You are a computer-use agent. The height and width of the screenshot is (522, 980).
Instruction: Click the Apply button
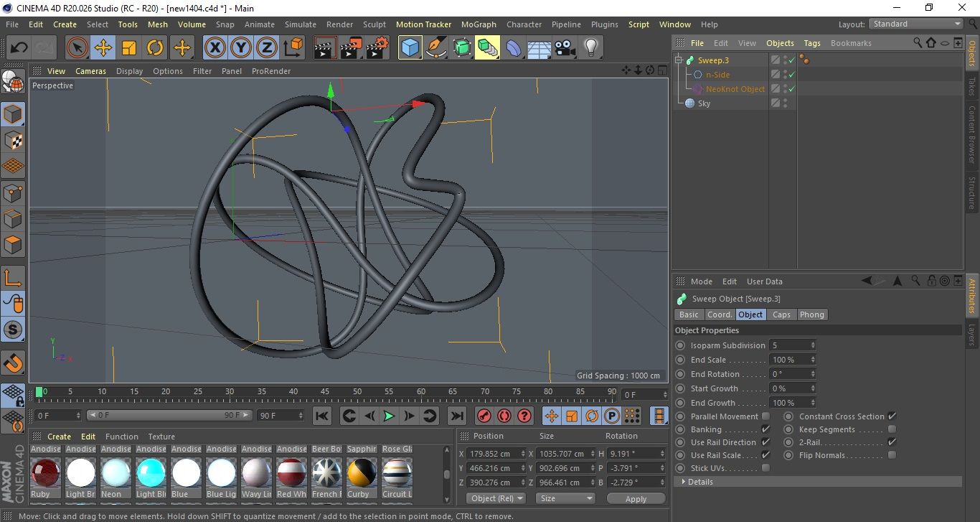point(636,498)
